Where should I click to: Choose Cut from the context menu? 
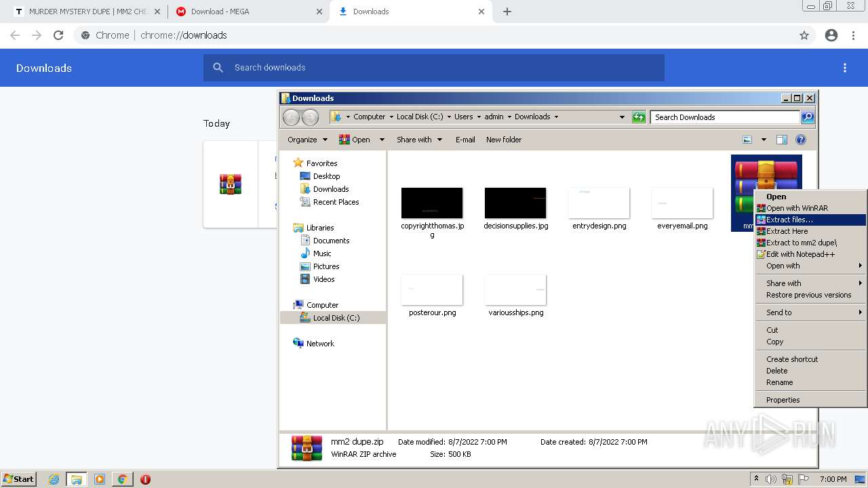810,330
